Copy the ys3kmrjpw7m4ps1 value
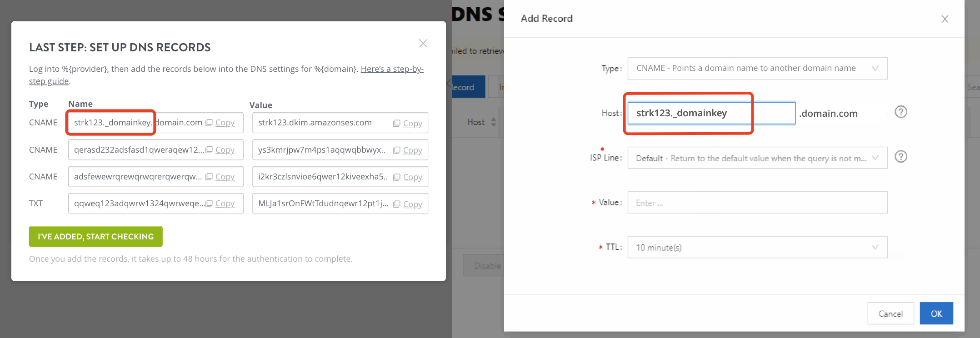The image size is (980, 338). [x=408, y=150]
